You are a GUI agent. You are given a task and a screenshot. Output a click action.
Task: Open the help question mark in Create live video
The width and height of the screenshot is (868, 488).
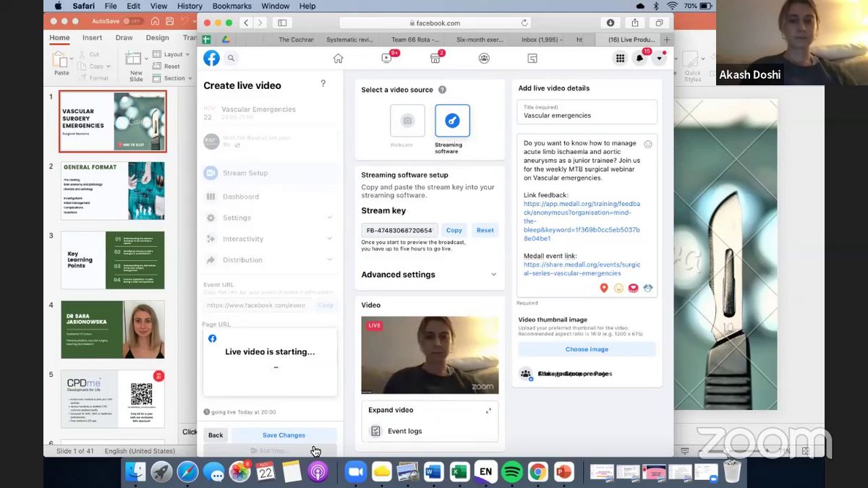(x=323, y=84)
